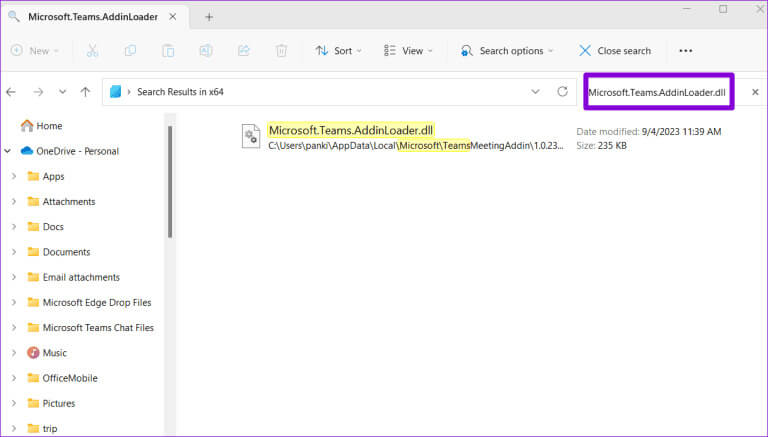Select Microsoft.Teams.AddinLoader.dll search result
The image size is (768, 437).
(x=351, y=130)
